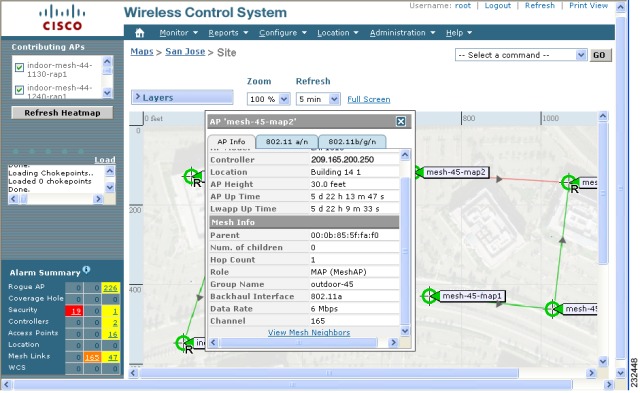Open the Zoom 100 % dropdown
The height and width of the screenshot is (393, 640).
click(x=268, y=99)
